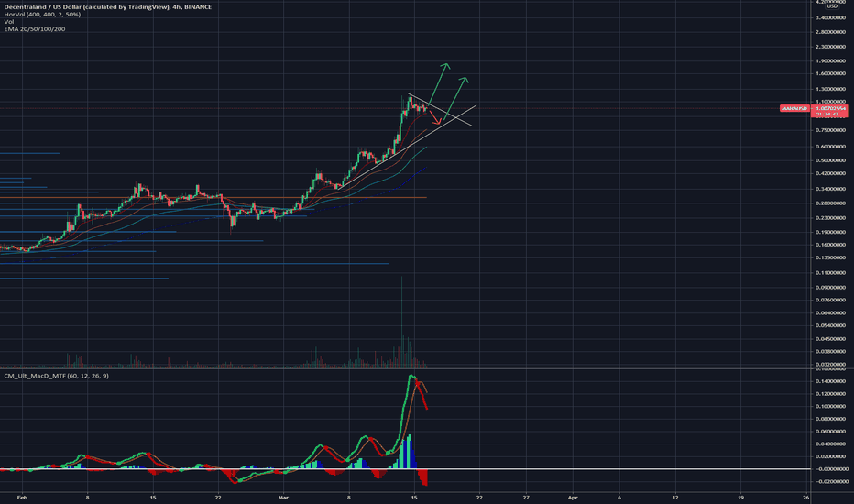
Task: Click the 0.07600000 price scale label
Action: [830, 301]
